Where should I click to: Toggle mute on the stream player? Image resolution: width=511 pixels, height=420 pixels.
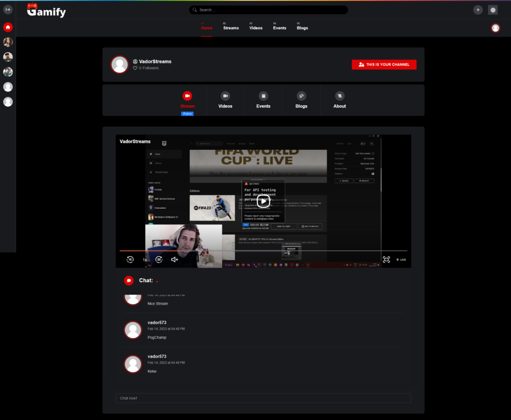coord(174,260)
